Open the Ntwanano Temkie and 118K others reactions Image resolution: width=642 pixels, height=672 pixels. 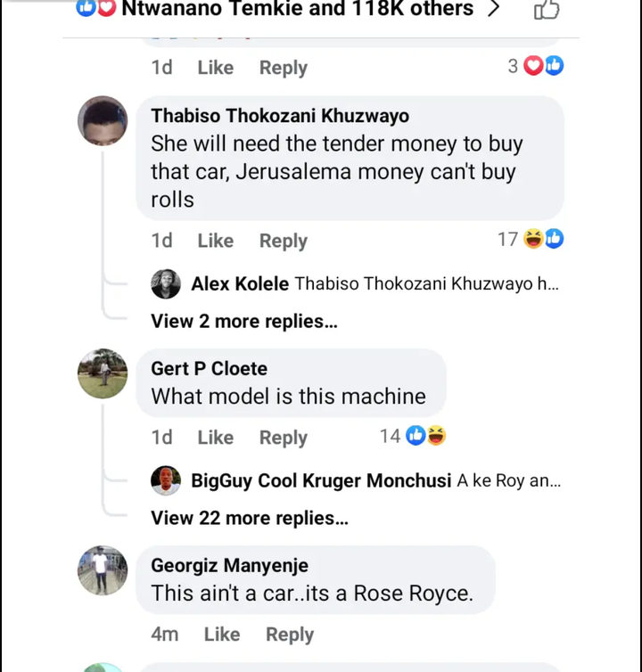(x=298, y=8)
